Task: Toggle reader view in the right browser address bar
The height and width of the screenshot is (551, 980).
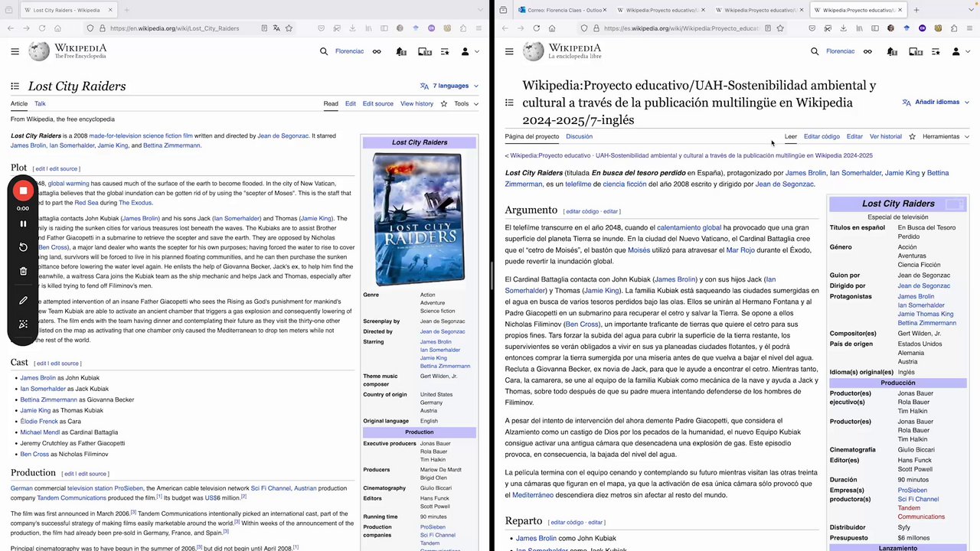Action: [768, 28]
